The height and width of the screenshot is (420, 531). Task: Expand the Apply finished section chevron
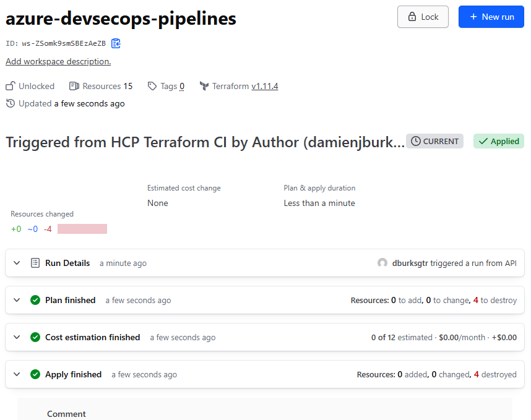(x=17, y=374)
